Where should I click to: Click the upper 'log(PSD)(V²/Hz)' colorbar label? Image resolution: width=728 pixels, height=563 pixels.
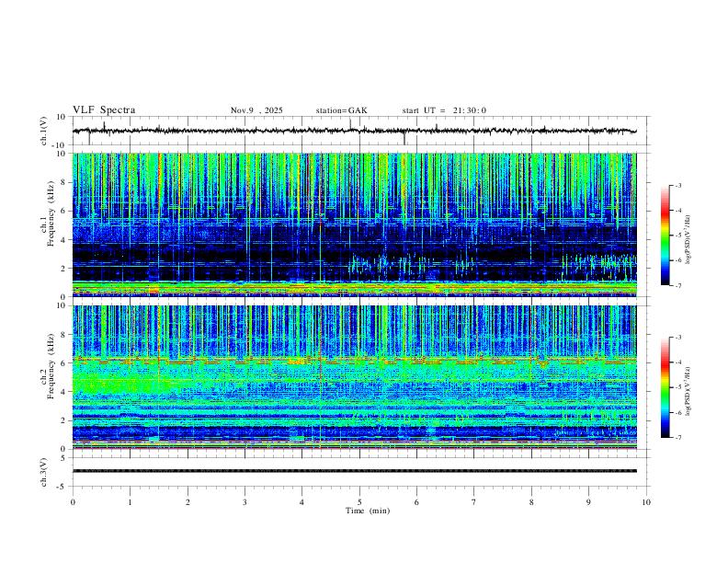(x=688, y=240)
